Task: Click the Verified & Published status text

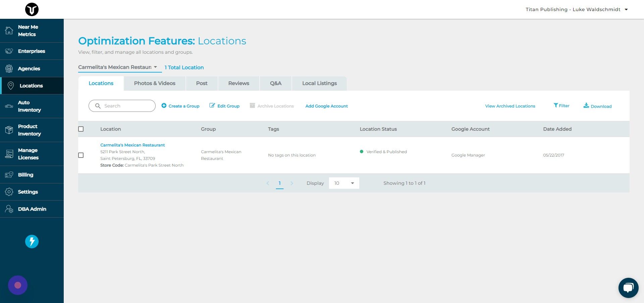Action: (x=386, y=152)
